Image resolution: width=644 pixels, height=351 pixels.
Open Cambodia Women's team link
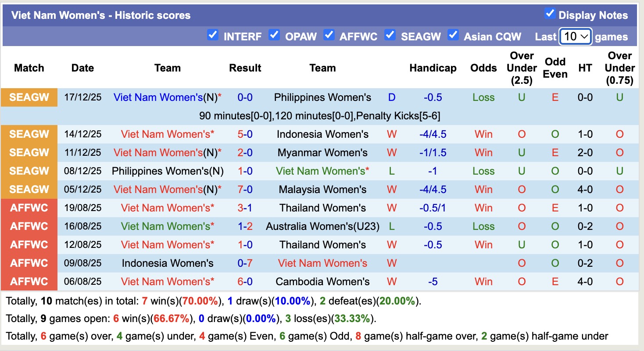(322, 282)
